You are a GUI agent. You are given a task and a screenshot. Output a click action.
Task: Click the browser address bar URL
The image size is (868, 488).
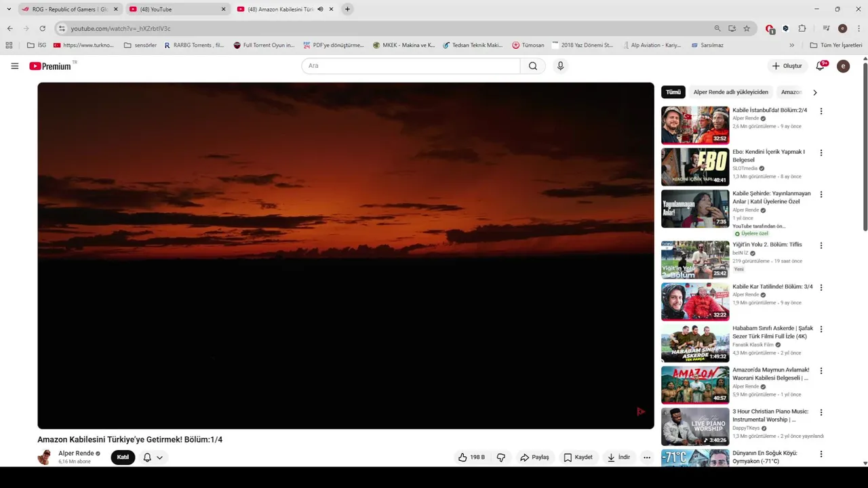coord(120,28)
